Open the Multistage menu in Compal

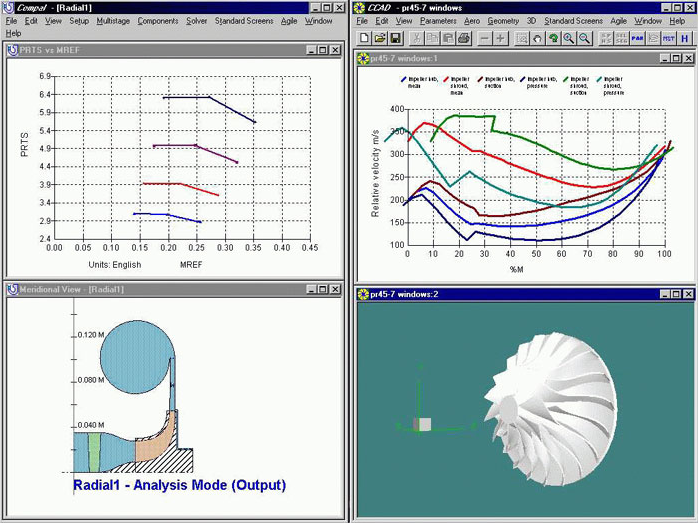coord(113,21)
